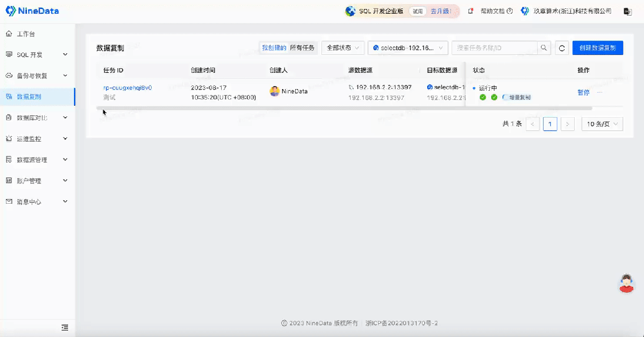Click the 备份与恢复 cloud icon
This screenshot has width=644, height=337.
pos(8,76)
